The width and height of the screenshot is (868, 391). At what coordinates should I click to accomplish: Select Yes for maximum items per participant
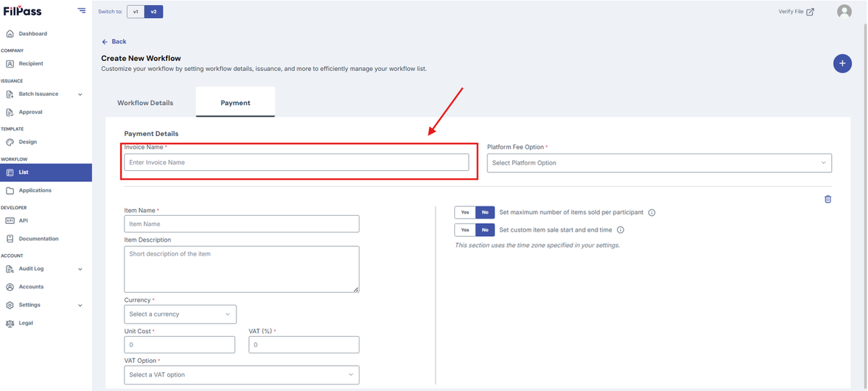(x=465, y=212)
